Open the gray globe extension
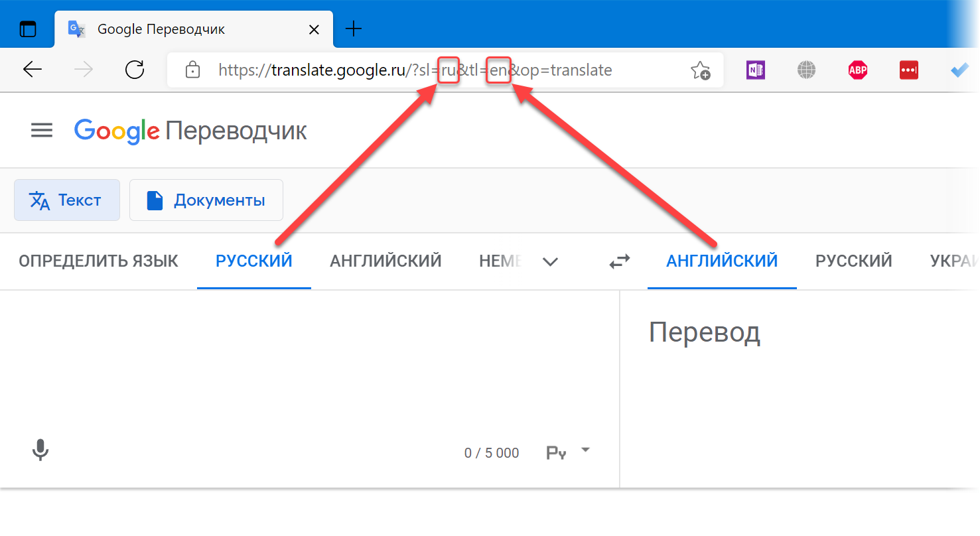980x536 pixels. [806, 70]
